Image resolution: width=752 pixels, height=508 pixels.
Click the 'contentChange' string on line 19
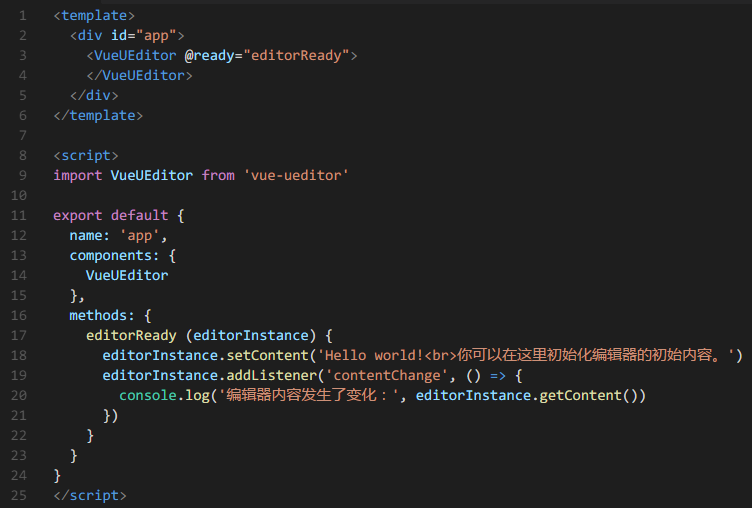tap(387, 376)
